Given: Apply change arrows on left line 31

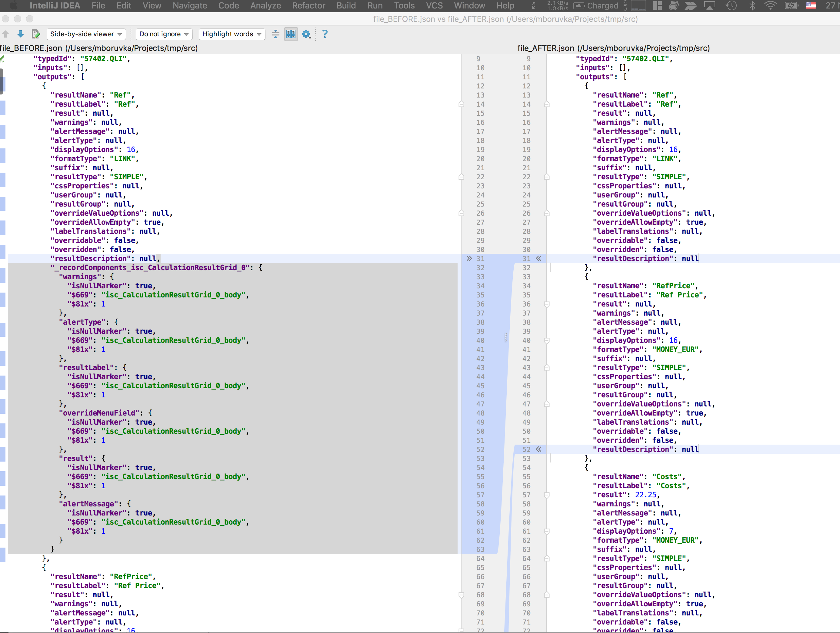Looking at the screenshot, I should pos(469,258).
